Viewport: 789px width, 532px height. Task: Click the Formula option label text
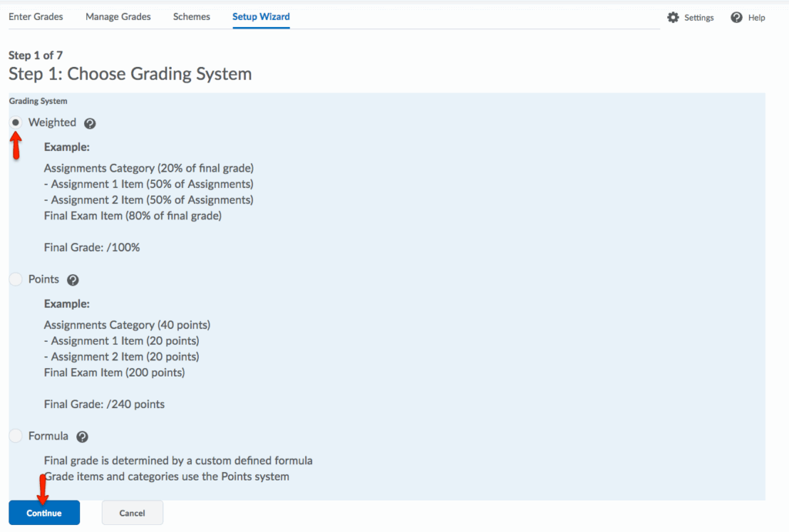pyautogui.click(x=49, y=437)
